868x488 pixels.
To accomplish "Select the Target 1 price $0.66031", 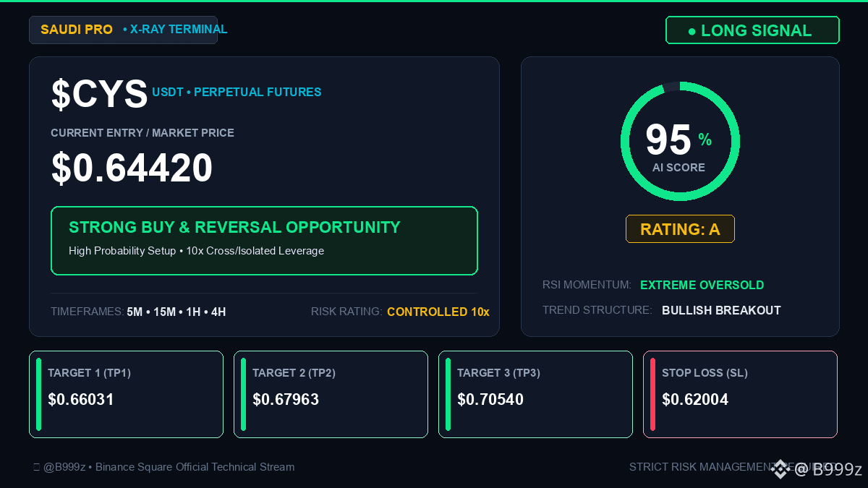I will pyautogui.click(x=81, y=400).
